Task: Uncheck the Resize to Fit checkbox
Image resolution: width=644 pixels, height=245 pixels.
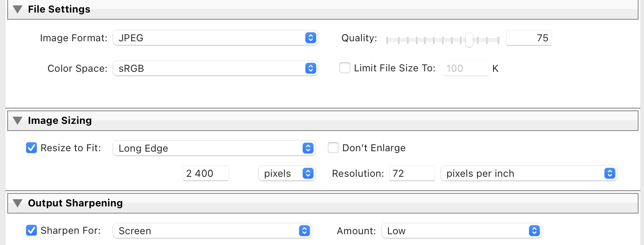Action: click(x=31, y=148)
